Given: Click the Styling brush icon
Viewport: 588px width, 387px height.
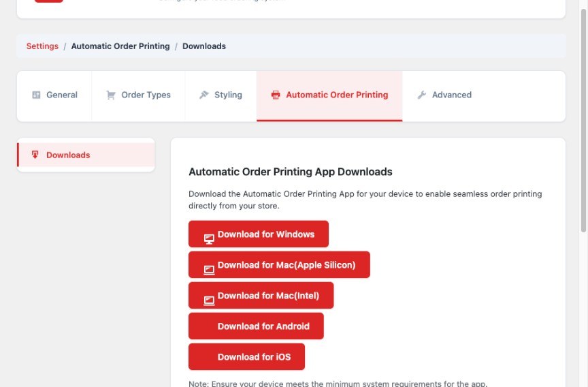Looking at the screenshot, I should [x=204, y=95].
